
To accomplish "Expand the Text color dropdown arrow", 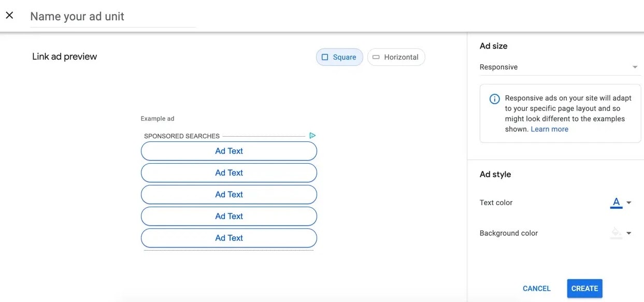I will (x=629, y=203).
